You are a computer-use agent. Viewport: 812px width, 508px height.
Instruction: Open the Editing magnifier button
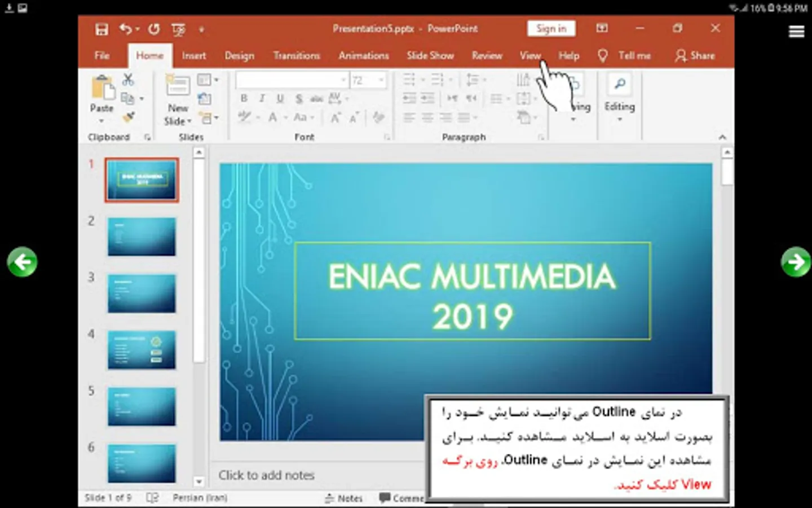pyautogui.click(x=620, y=85)
